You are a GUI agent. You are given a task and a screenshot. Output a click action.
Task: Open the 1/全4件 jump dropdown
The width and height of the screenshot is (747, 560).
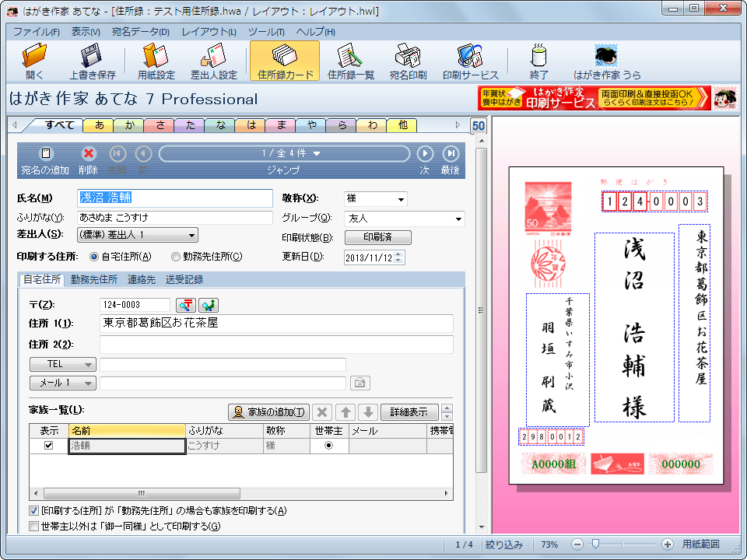pyautogui.click(x=285, y=153)
